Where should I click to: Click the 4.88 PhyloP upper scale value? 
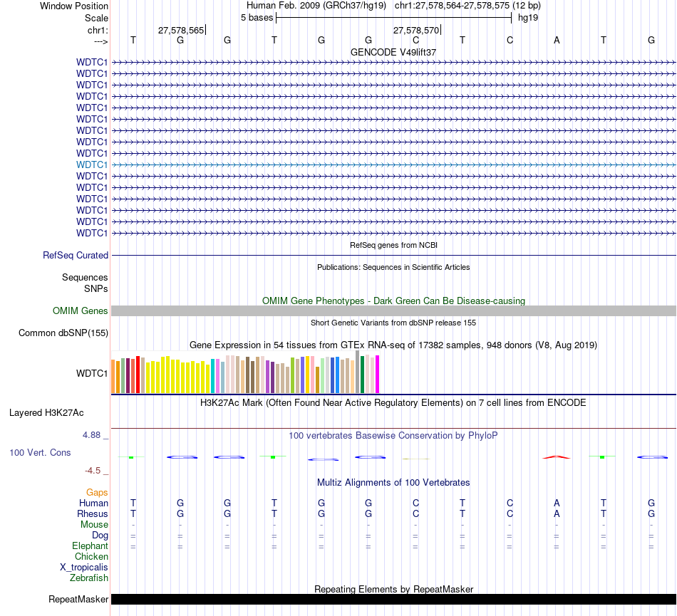91,435
